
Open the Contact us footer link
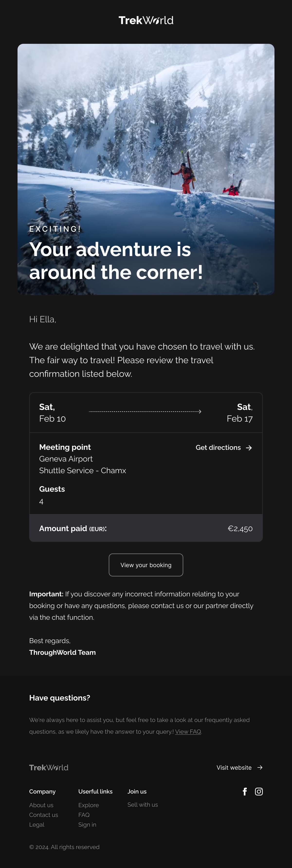click(x=44, y=815)
